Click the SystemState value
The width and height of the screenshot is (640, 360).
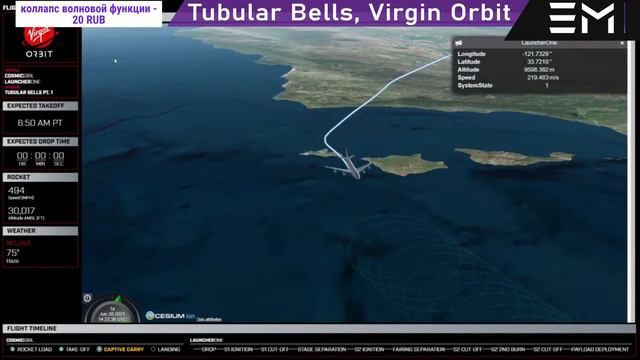click(x=547, y=85)
